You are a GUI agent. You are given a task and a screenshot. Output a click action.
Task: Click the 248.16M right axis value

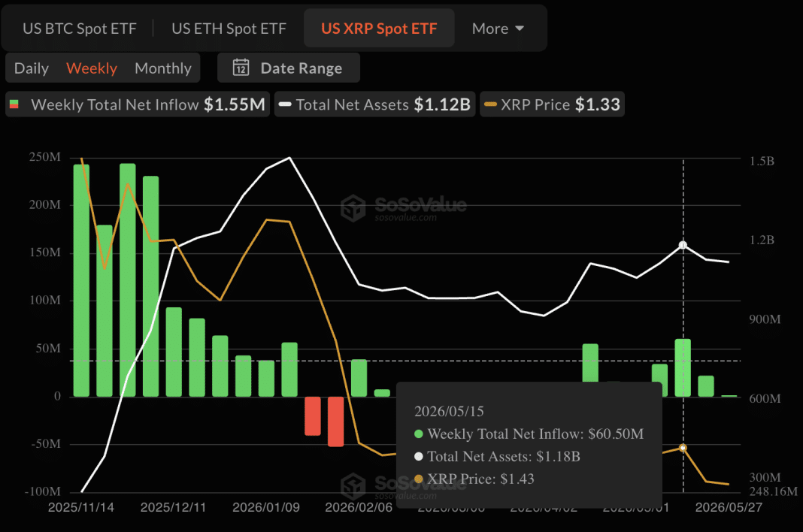tap(773, 492)
